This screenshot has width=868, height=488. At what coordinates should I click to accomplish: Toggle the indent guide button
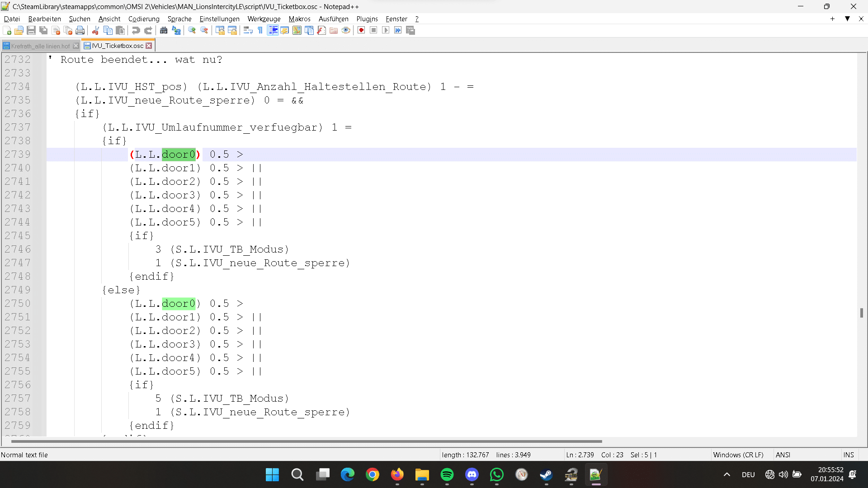click(x=273, y=30)
